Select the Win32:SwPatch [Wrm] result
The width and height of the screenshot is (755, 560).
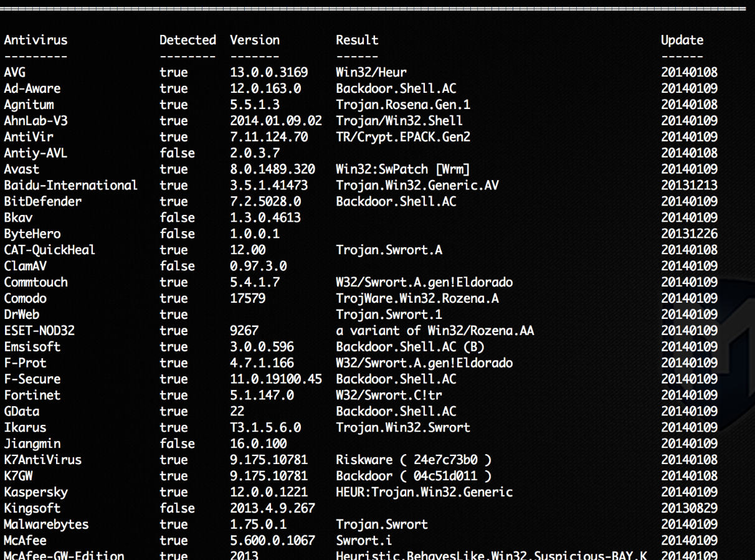[403, 169]
